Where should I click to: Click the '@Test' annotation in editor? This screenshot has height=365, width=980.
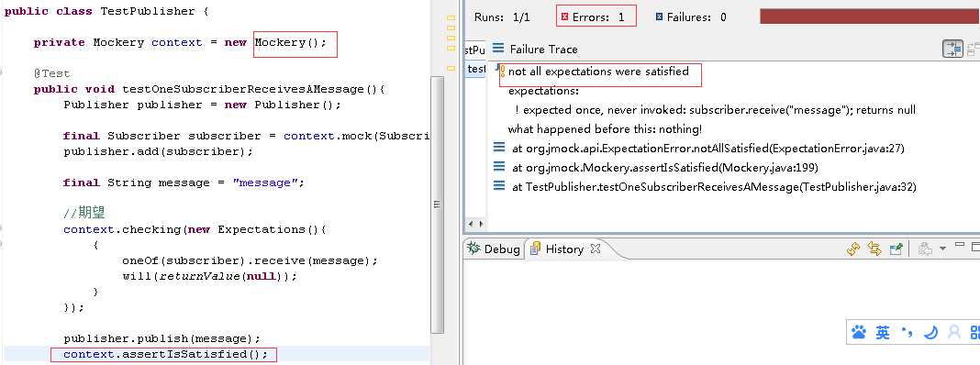[52, 73]
